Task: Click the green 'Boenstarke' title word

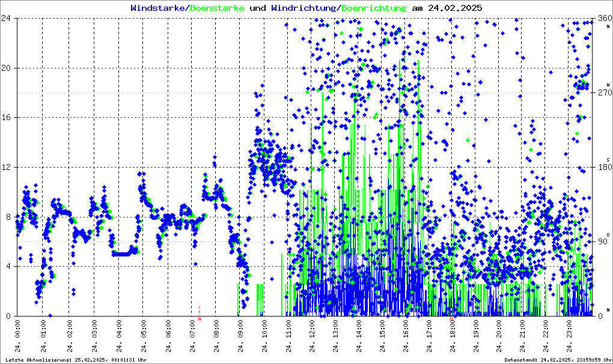Action: pos(217,8)
